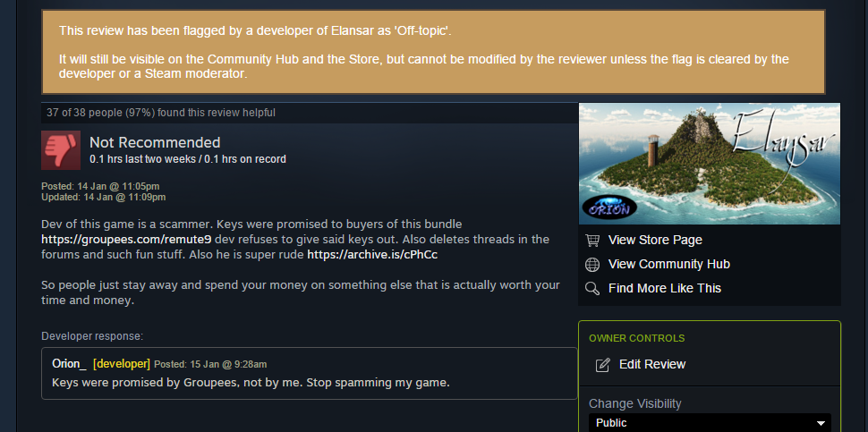Click the yellow developer tag
This screenshot has height=432, width=868.
pyautogui.click(x=122, y=364)
